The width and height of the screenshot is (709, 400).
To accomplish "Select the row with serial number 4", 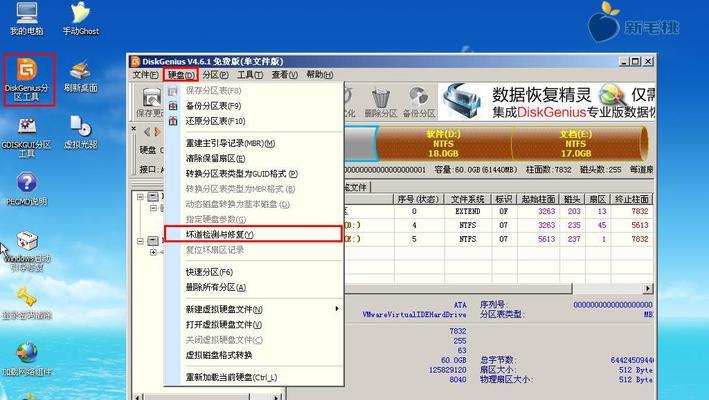I will point(498,225).
